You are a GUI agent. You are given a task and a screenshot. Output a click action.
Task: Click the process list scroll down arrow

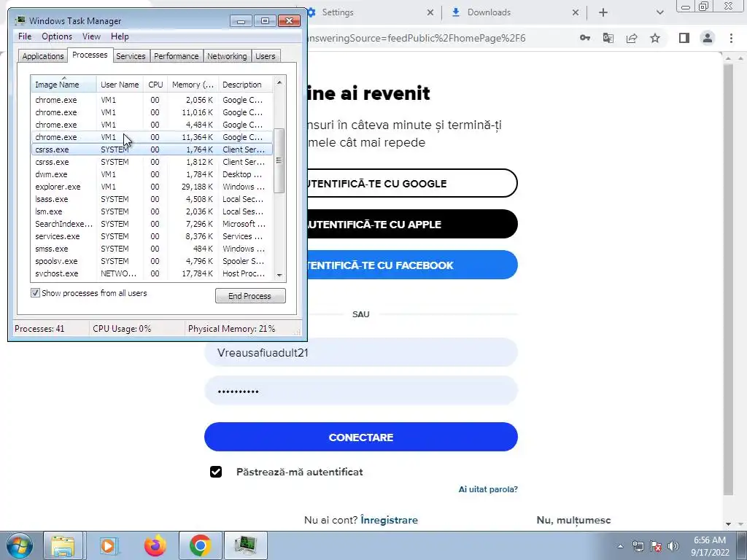click(x=279, y=275)
